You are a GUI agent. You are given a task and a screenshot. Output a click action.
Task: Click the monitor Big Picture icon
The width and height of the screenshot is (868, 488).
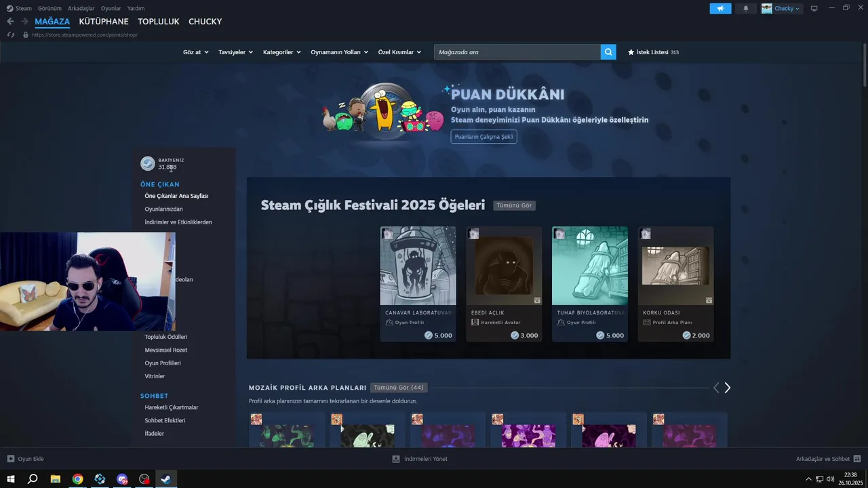point(814,8)
